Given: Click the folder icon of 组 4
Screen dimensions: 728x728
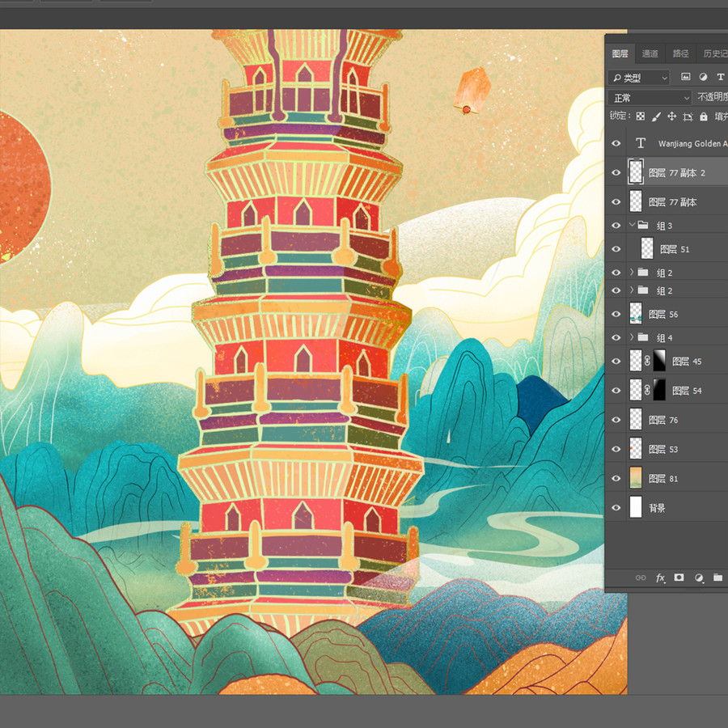Looking at the screenshot, I should (643, 337).
